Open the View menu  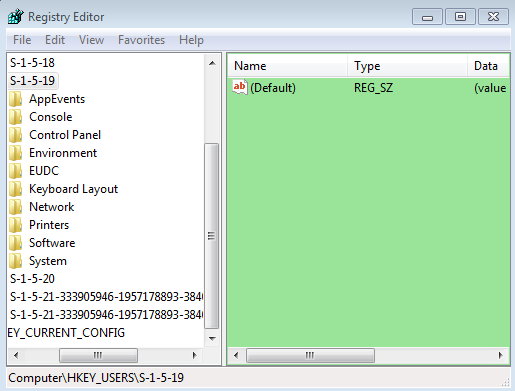tap(91, 40)
